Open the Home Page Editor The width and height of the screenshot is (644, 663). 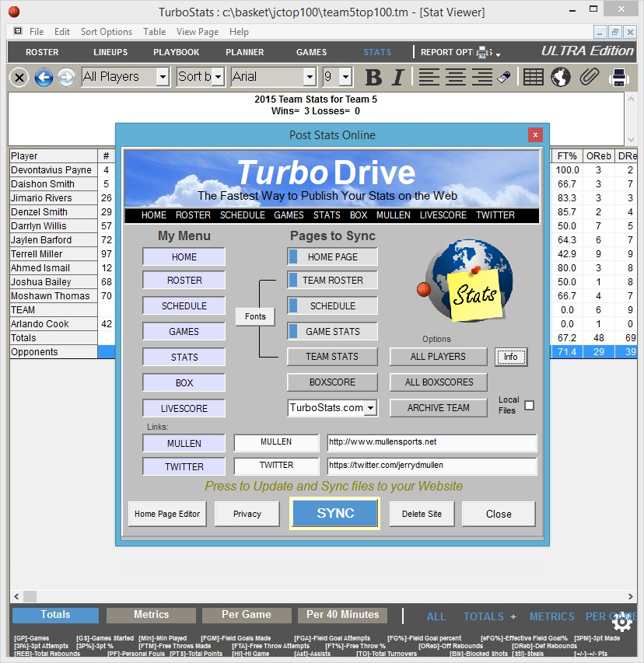tap(167, 514)
